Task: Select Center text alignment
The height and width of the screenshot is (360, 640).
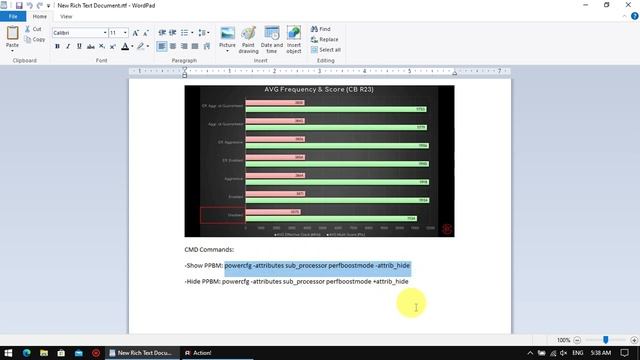Action: 173,46
